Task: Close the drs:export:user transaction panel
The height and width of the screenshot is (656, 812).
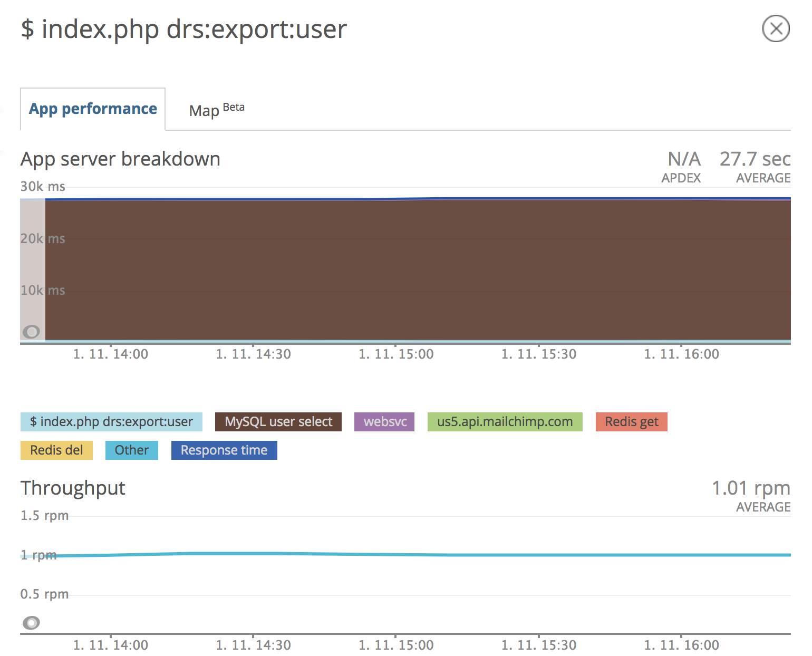Action: click(x=776, y=28)
